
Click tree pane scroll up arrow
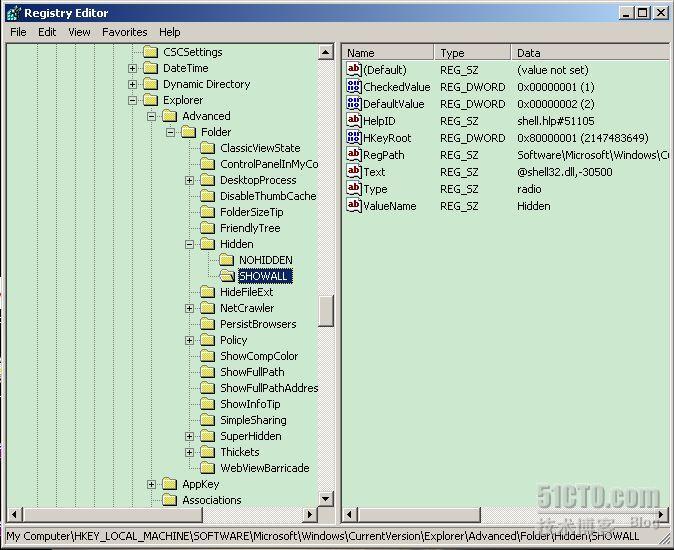[x=326, y=52]
